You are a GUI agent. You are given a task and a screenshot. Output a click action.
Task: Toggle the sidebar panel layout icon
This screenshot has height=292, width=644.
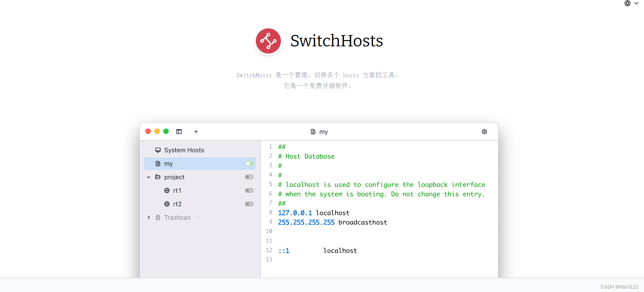click(179, 132)
